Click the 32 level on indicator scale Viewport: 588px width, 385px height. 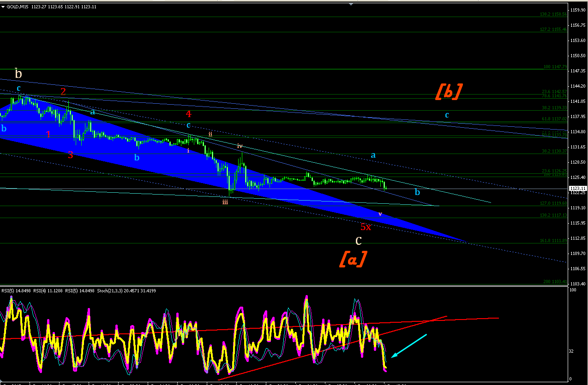(x=572, y=351)
